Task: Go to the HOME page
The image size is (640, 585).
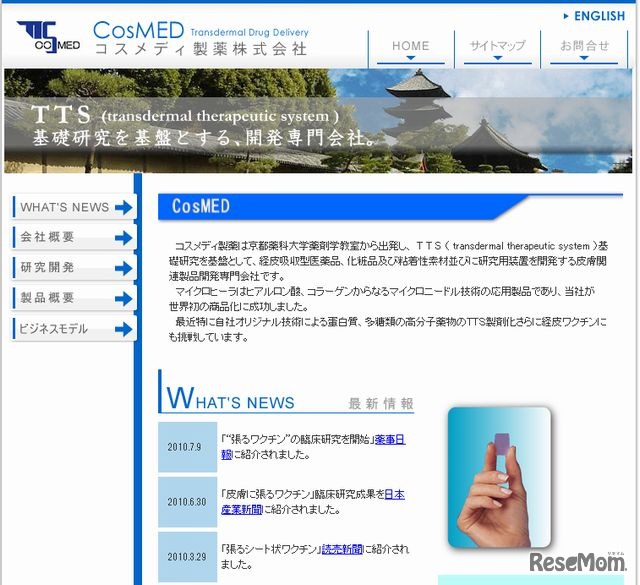Action: click(x=411, y=46)
